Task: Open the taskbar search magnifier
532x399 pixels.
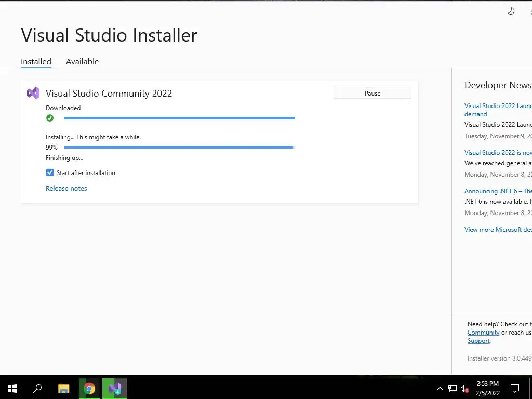Action: [x=37, y=388]
